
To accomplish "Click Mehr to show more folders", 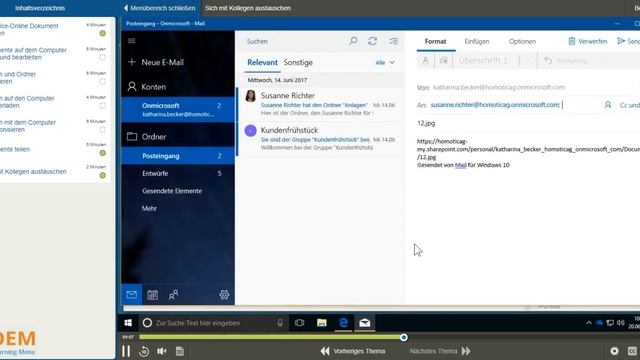I will point(149,209).
